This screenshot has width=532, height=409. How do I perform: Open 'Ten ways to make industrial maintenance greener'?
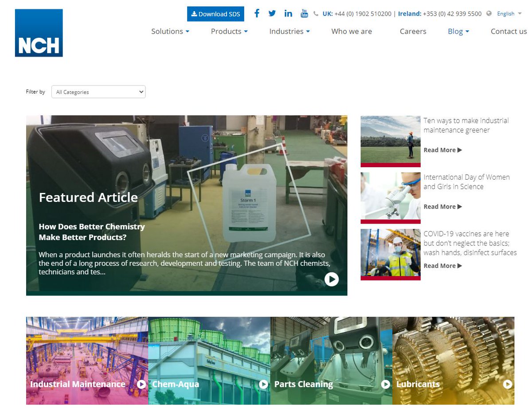(466, 125)
